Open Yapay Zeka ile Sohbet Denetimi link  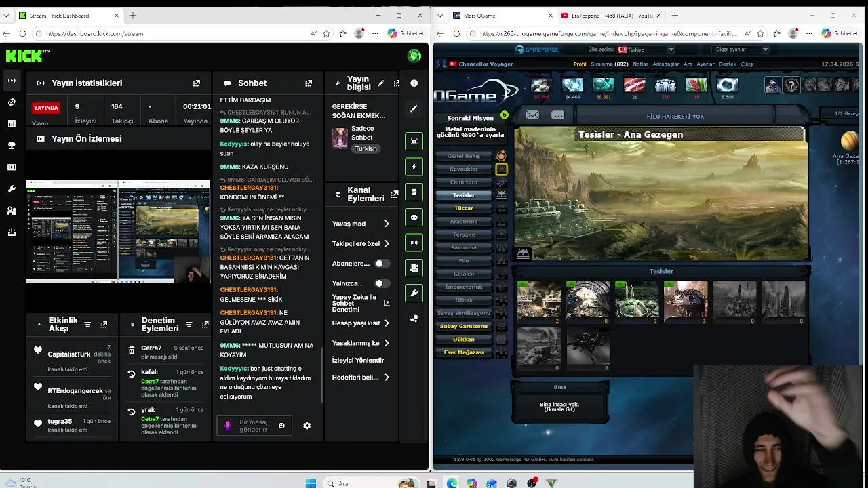[x=359, y=303]
